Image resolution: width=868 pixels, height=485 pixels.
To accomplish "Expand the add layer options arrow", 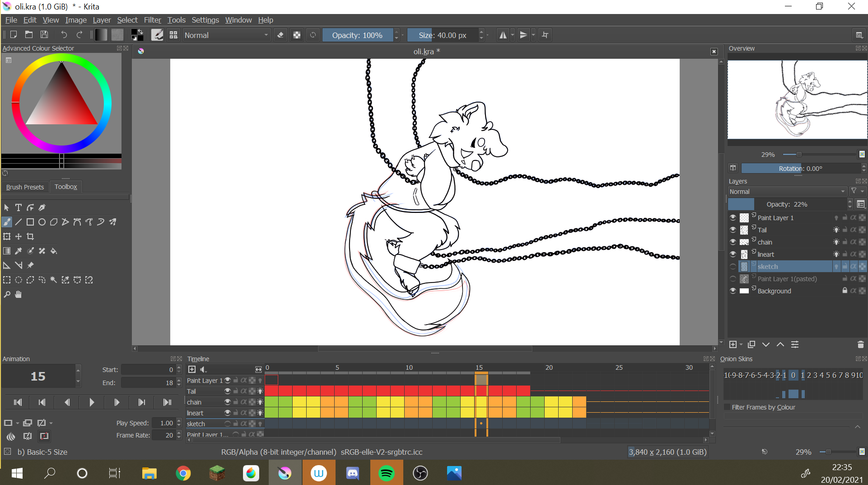I will 741,345.
